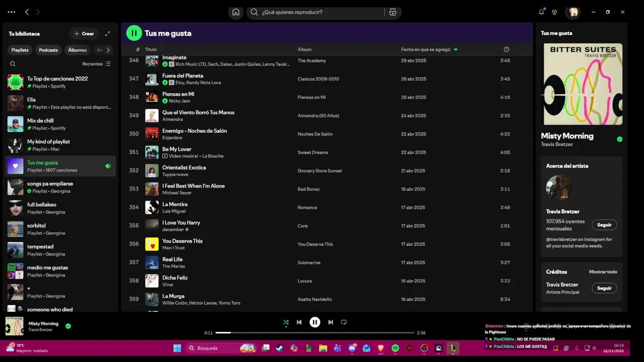This screenshot has height=362, width=644.
Task: Toggle liked status of Misty Morning in the player bar
Action: (x=68, y=326)
